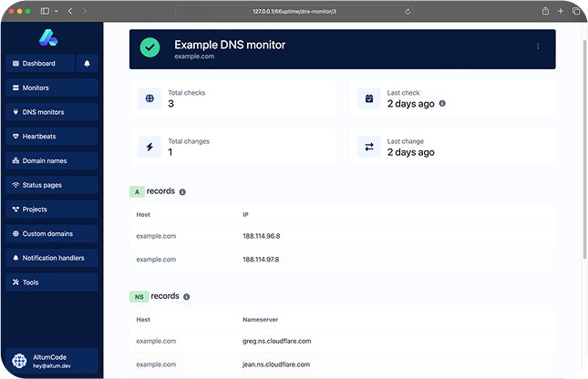Open the AltumCode account menu
Screen dimensions: 588x379
51,361
